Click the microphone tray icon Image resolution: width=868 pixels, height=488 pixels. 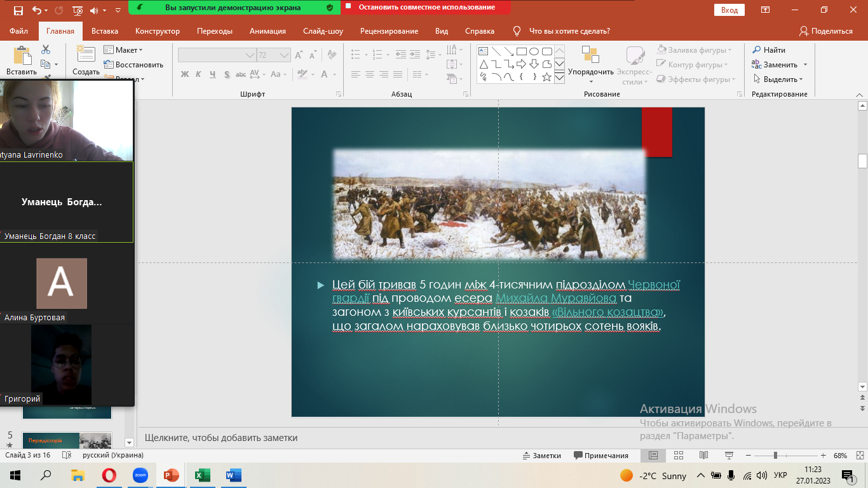coord(731,475)
